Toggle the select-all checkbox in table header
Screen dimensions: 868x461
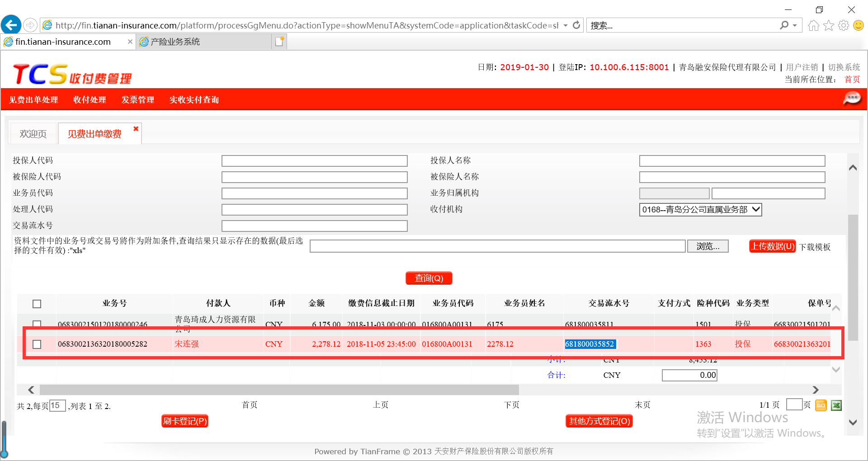(x=37, y=304)
